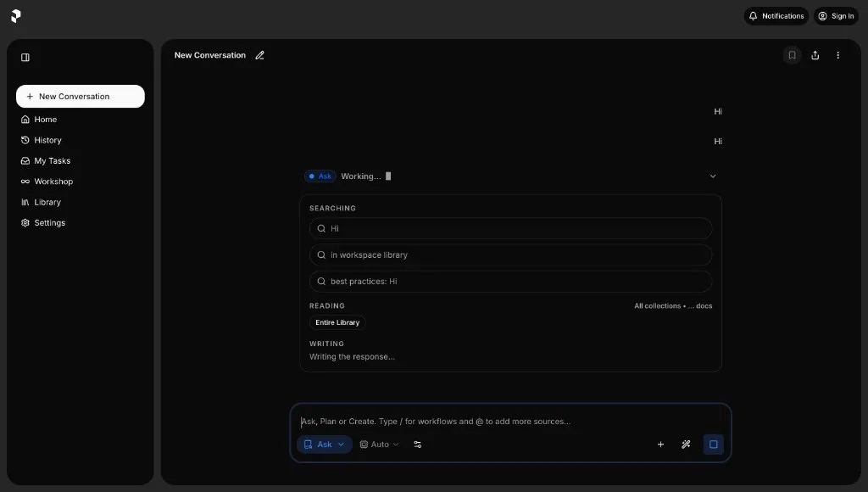Select the 'in workspace library' search row
This screenshot has width=868, height=492.
tap(510, 254)
